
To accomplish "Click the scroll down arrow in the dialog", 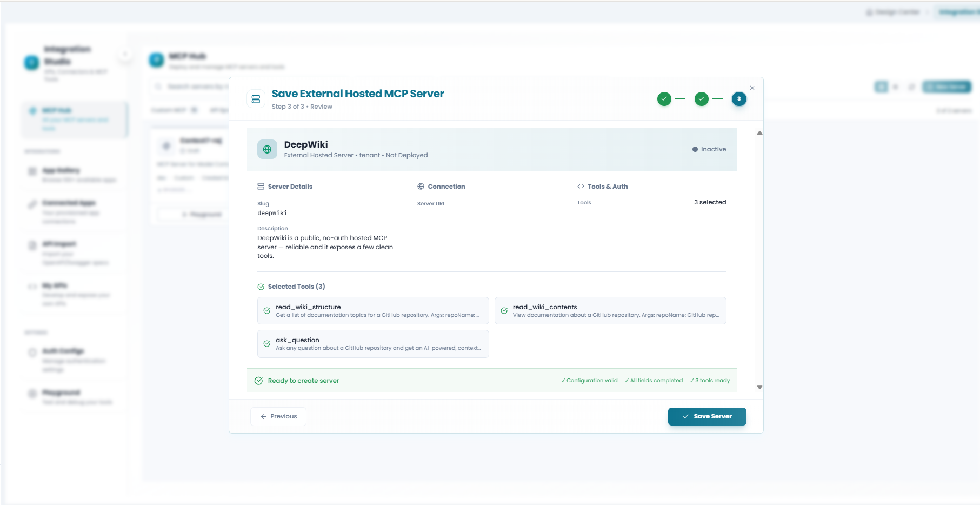I will point(759,387).
